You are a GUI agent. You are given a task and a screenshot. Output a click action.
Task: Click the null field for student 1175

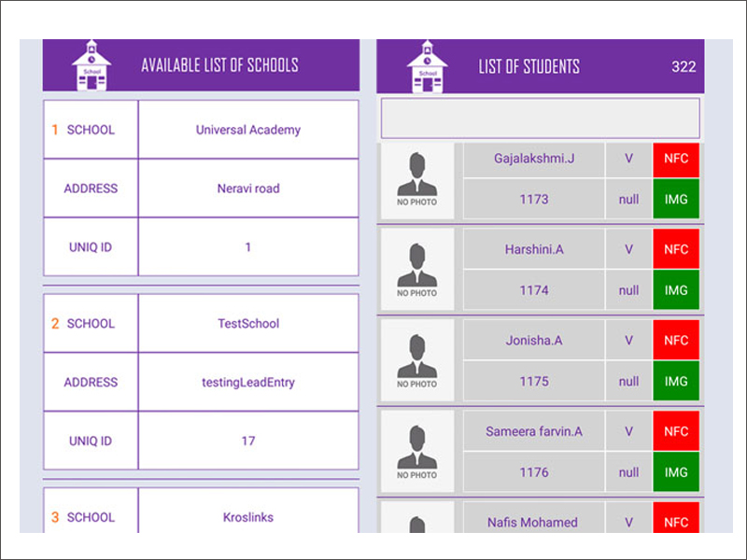[628, 381]
